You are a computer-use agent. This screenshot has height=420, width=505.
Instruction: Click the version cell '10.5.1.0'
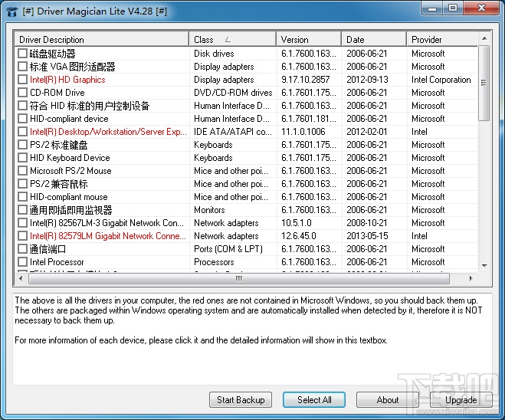[297, 223]
